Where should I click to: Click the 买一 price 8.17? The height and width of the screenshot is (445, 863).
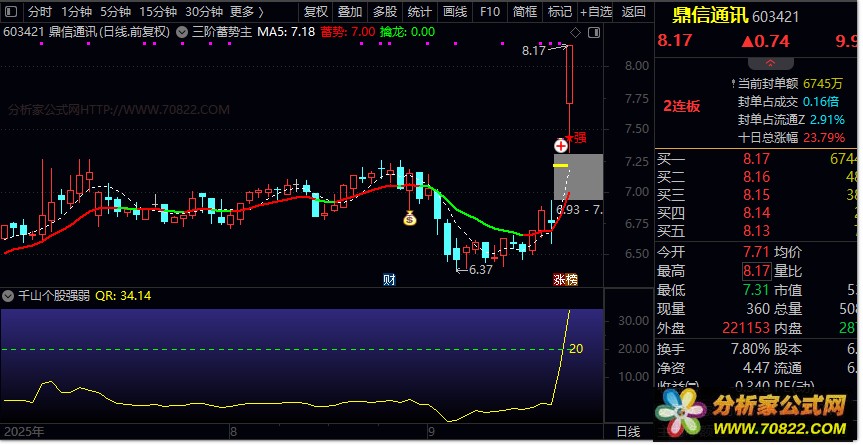point(756,160)
